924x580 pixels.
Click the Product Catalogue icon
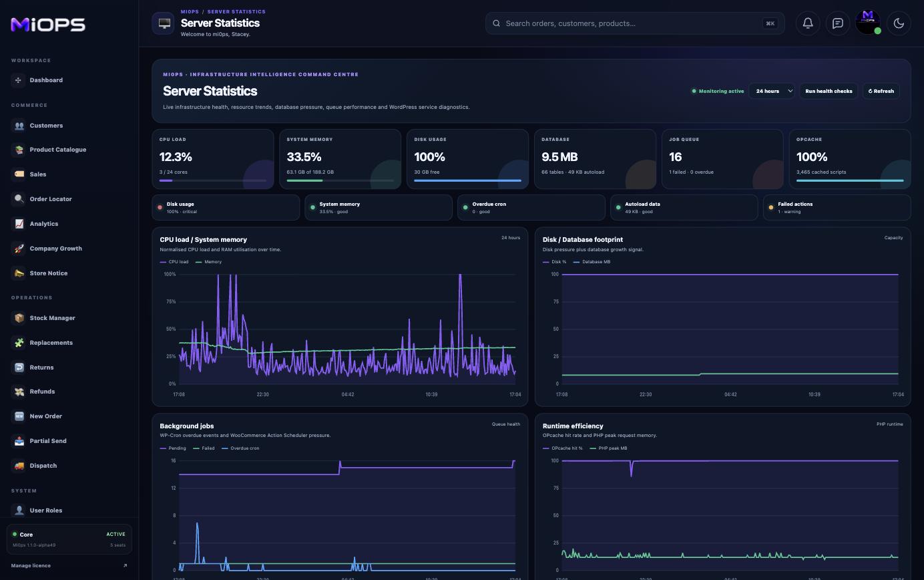19,150
